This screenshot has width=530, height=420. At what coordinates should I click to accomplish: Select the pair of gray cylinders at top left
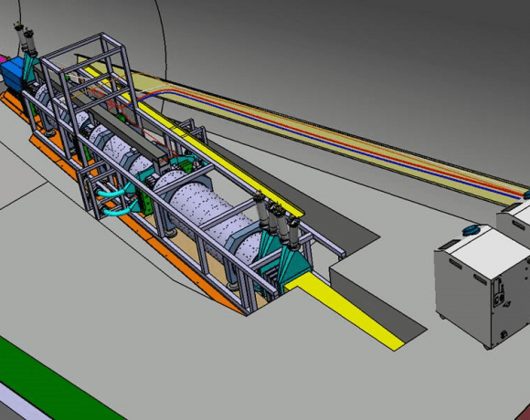pos(26,39)
